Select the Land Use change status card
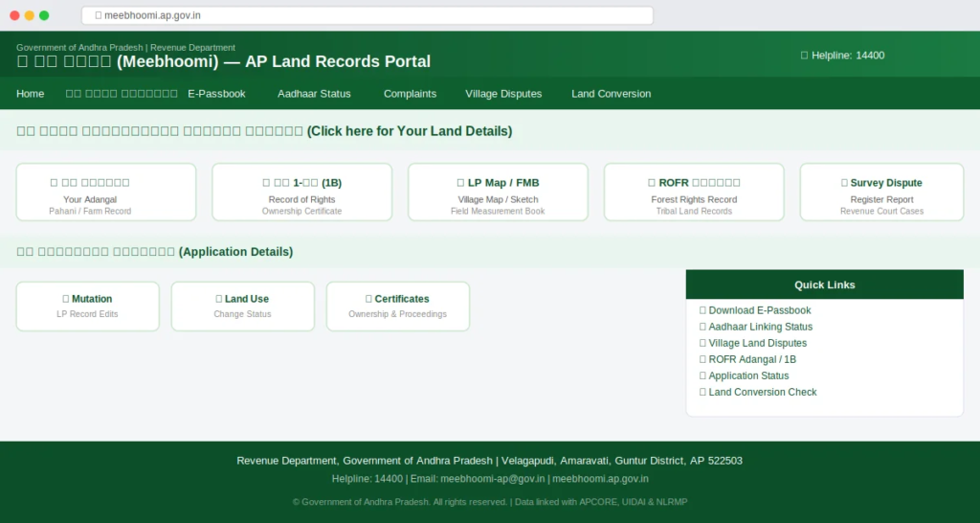The image size is (980, 523). pos(243,307)
